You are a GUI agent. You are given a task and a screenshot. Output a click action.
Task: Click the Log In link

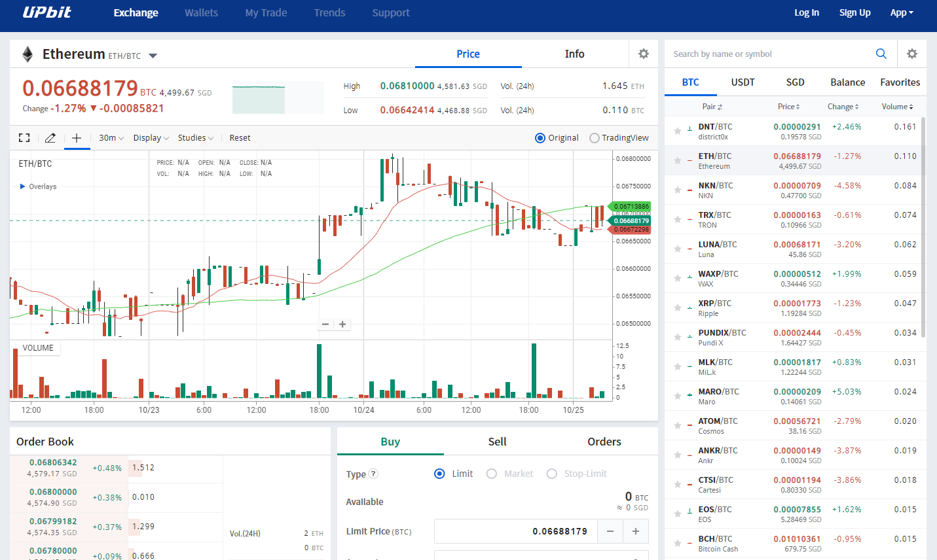(807, 12)
